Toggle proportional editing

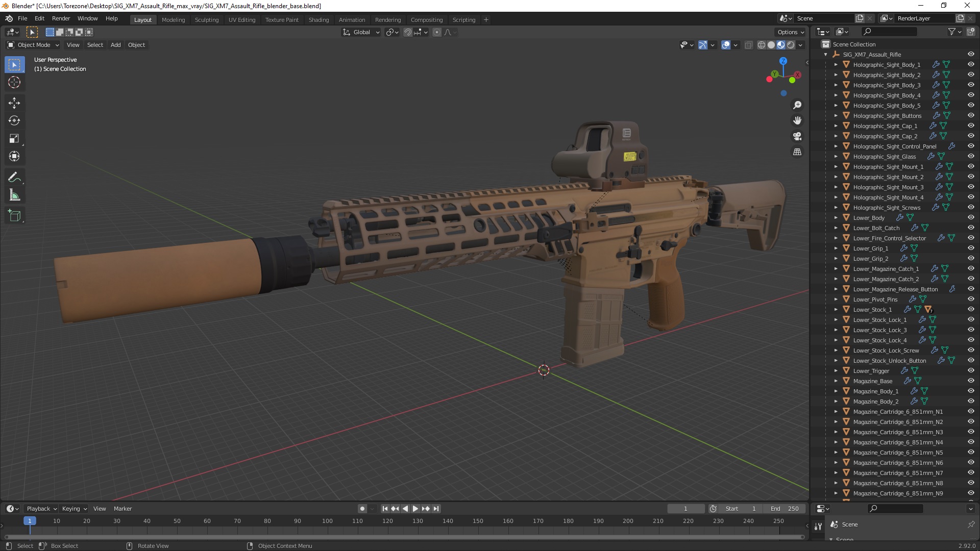[x=437, y=32]
